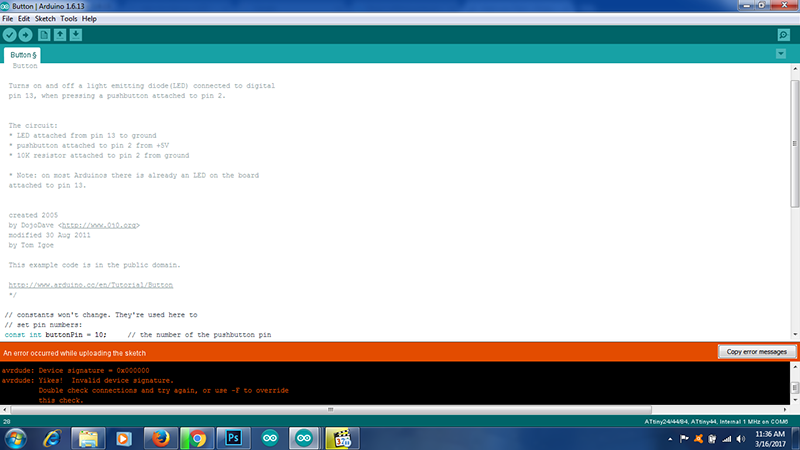Launch Internet Explorer from taskbar
This screenshot has width=800, height=450.
pos(52,439)
